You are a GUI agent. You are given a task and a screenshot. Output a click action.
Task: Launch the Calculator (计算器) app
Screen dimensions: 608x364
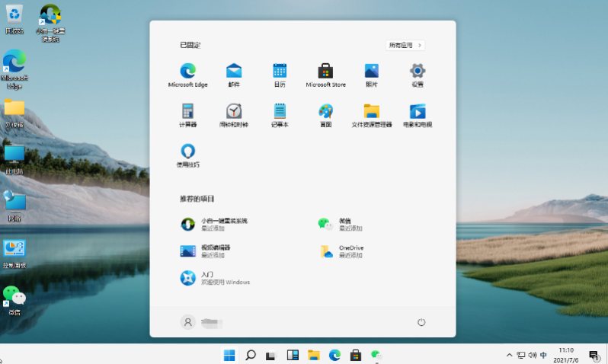[188, 115]
